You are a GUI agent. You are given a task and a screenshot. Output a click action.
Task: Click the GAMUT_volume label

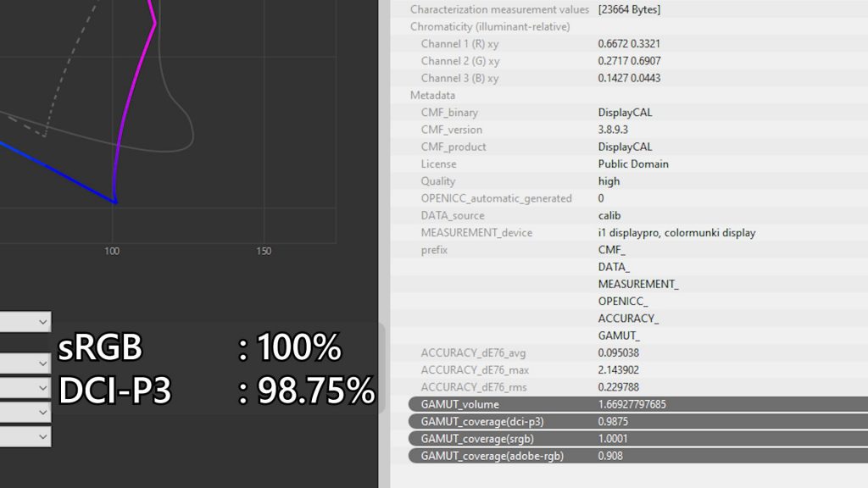coord(459,404)
